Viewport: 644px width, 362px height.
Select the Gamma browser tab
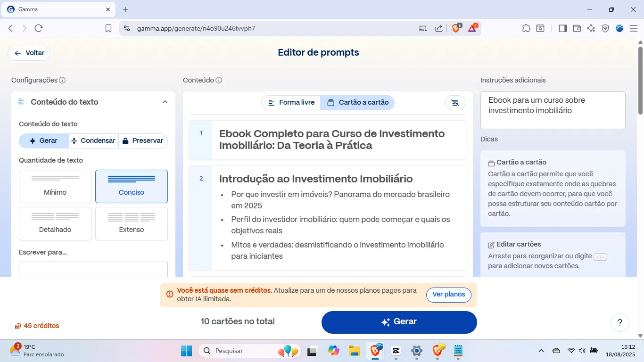point(59,9)
